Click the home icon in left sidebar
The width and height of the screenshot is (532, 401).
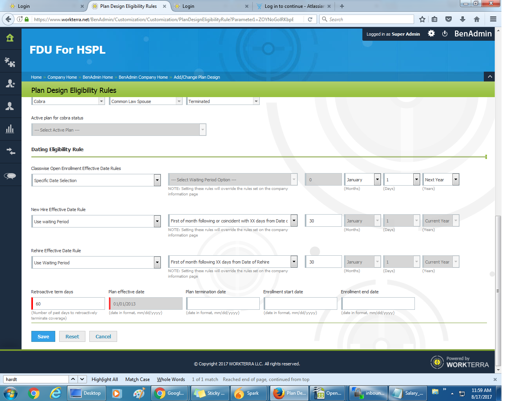(10, 38)
